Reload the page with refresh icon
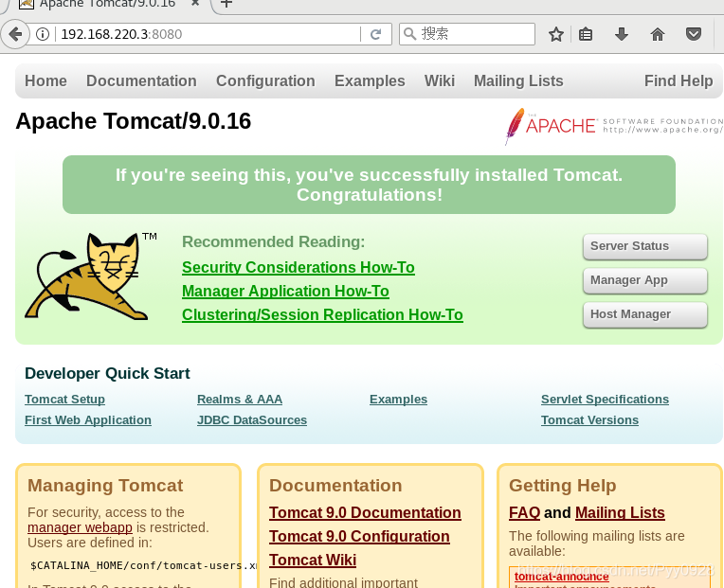Viewport: 724px width, 588px height. click(x=376, y=34)
